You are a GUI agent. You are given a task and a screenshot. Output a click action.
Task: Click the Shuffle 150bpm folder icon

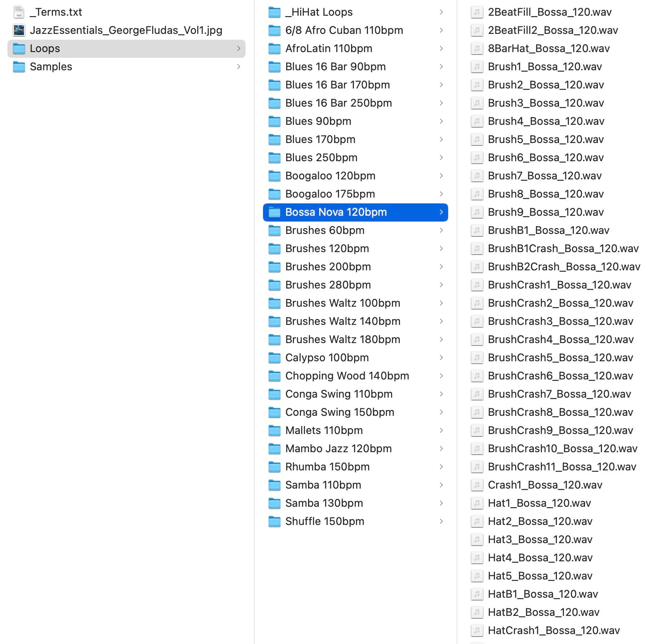[274, 521]
